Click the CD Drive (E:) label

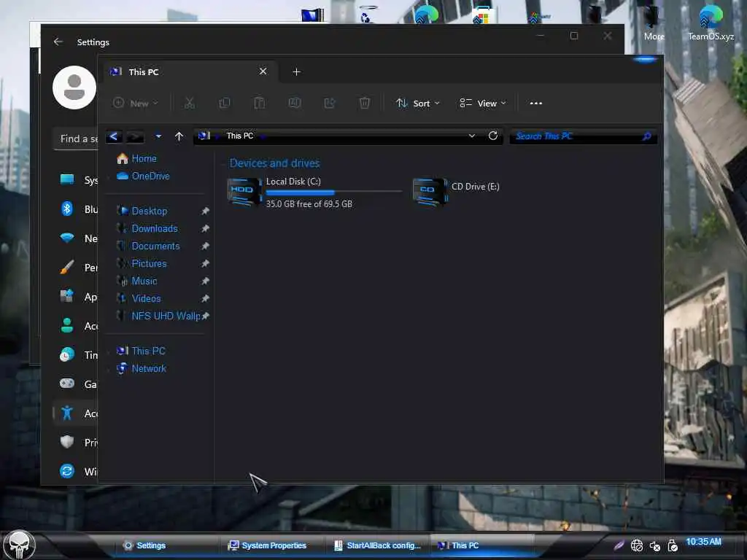[476, 187]
